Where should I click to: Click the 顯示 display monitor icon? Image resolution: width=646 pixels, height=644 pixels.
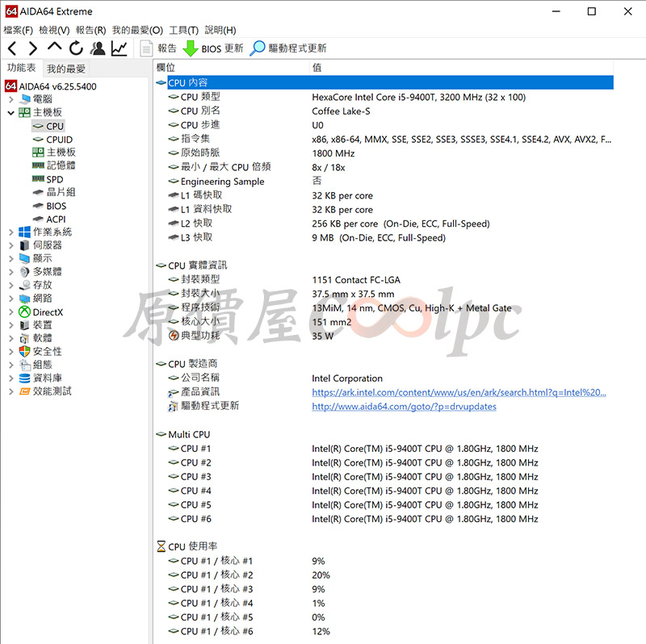point(25,258)
